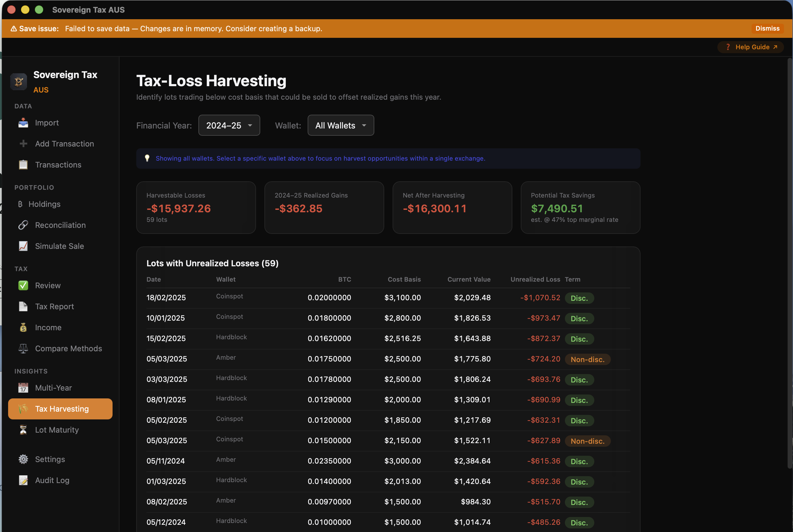This screenshot has width=793, height=532.
Task: Select the Add Transaction plus icon
Action: (23, 144)
